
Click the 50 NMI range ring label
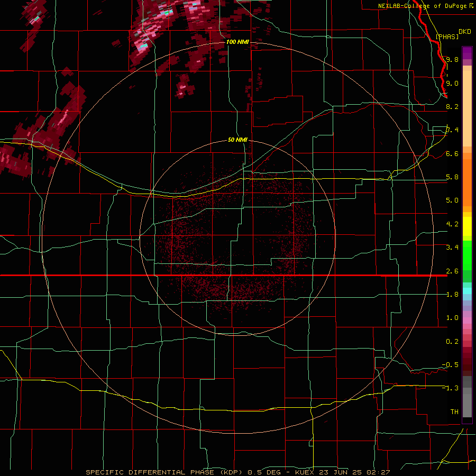(x=237, y=140)
